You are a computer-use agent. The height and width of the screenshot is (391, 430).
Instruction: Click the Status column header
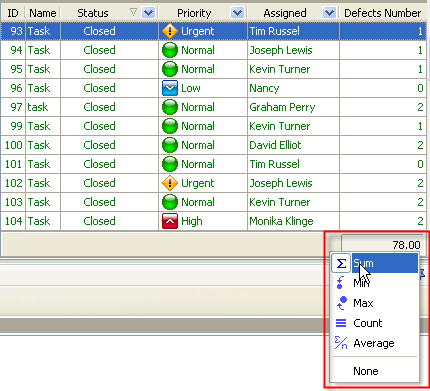[x=93, y=13]
